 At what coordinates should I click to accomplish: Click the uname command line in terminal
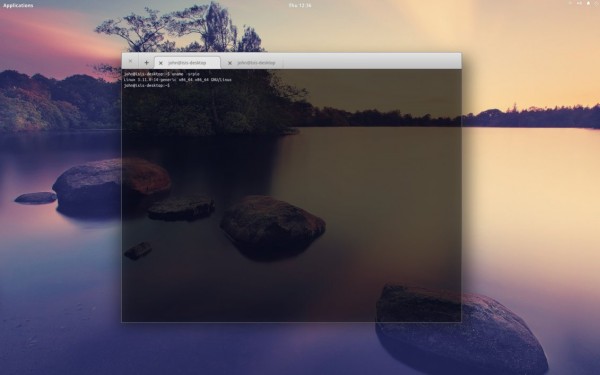point(162,74)
